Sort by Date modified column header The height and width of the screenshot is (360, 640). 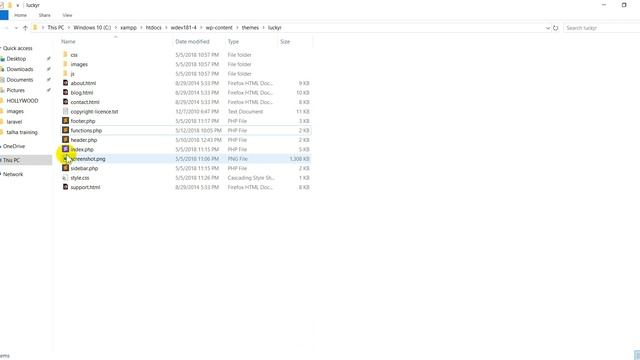pyautogui.click(x=192, y=42)
